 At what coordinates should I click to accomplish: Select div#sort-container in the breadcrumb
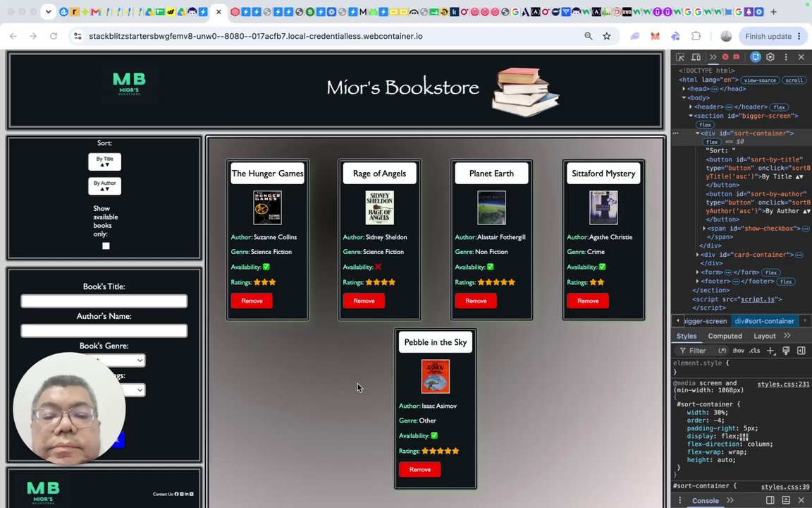point(764,321)
